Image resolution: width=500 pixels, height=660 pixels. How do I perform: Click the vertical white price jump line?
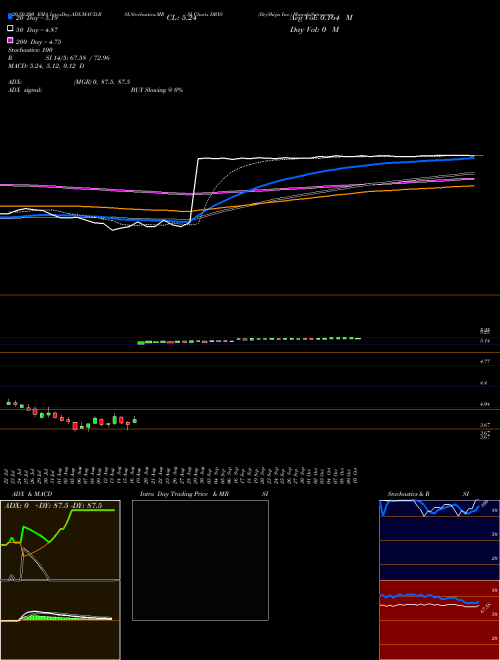194,189
